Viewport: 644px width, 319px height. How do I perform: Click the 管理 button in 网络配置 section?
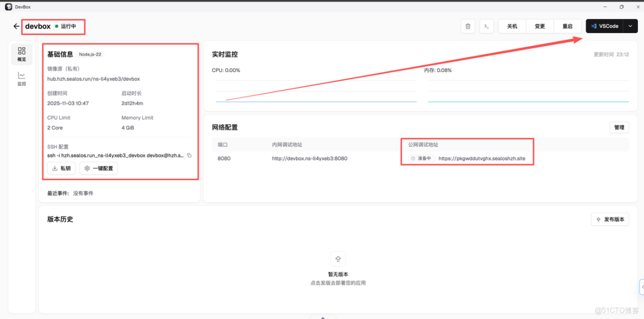(x=619, y=127)
